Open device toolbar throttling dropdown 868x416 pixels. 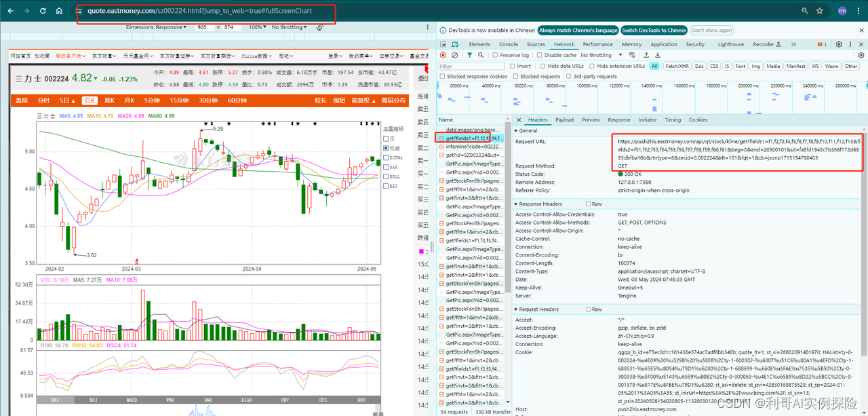290,27
